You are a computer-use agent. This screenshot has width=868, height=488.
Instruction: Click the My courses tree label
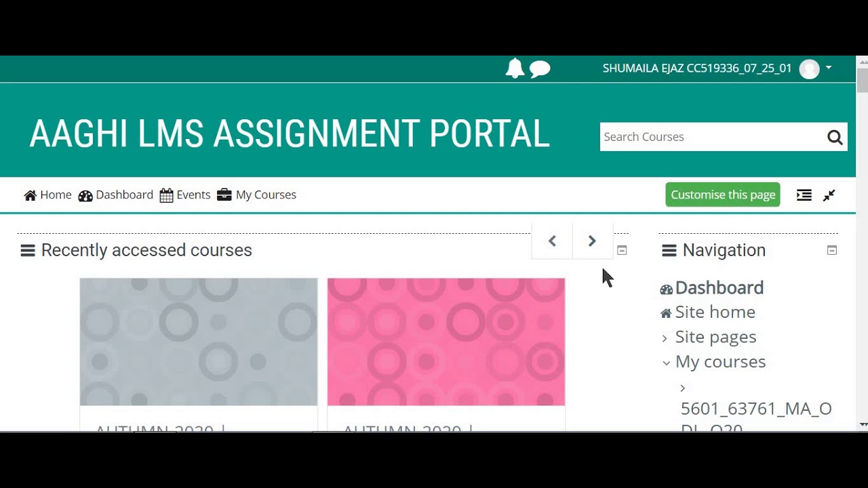click(720, 361)
